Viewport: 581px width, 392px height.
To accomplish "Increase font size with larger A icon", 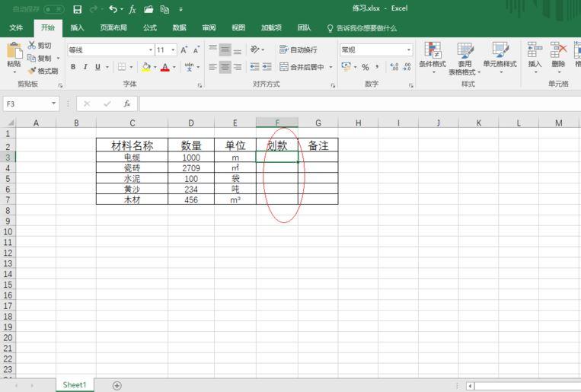I will pyautogui.click(x=184, y=50).
